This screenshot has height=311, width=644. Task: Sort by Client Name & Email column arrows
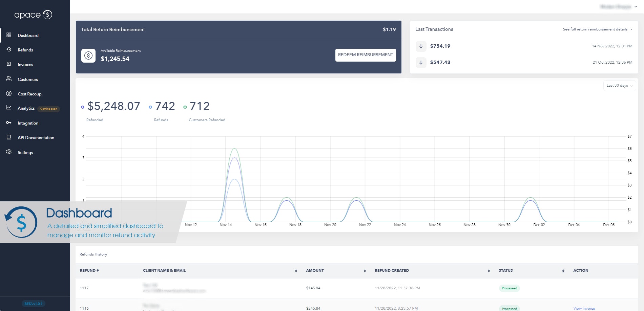296,271
